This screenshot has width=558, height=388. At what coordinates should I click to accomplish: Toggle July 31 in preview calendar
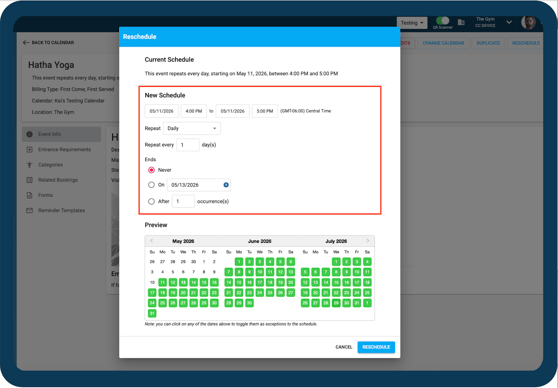point(357,303)
